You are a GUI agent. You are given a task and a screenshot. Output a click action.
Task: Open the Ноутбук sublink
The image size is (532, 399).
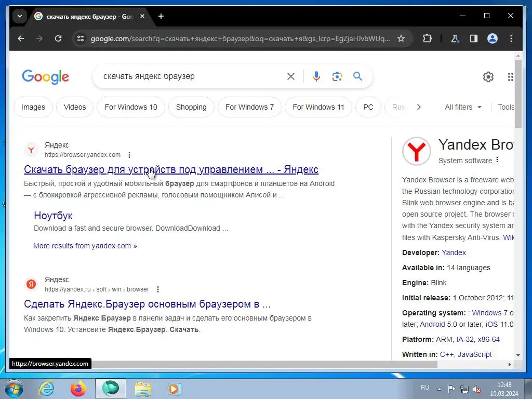54,216
